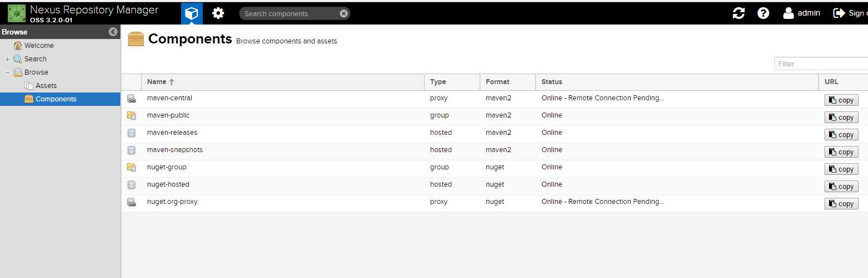
Task: Click the nuget.org-proxy repository icon
Action: tap(131, 202)
